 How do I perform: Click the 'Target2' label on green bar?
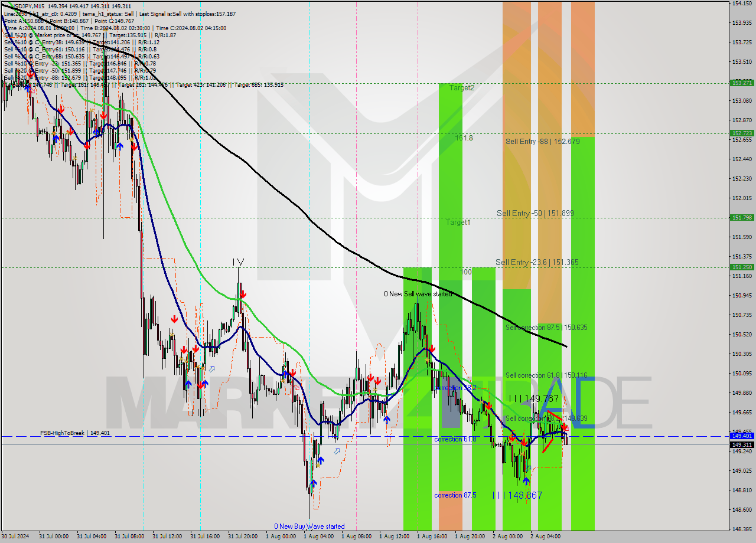click(x=462, y=87)
